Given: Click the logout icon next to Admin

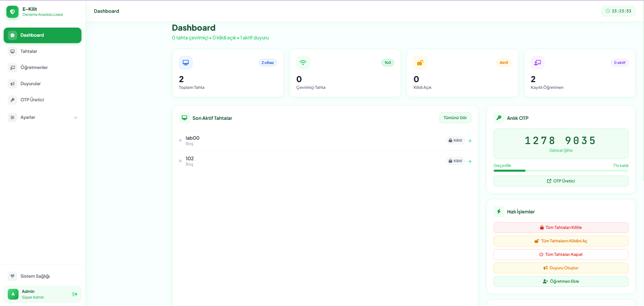Looking at the screenshot, I should click(75, 294).
